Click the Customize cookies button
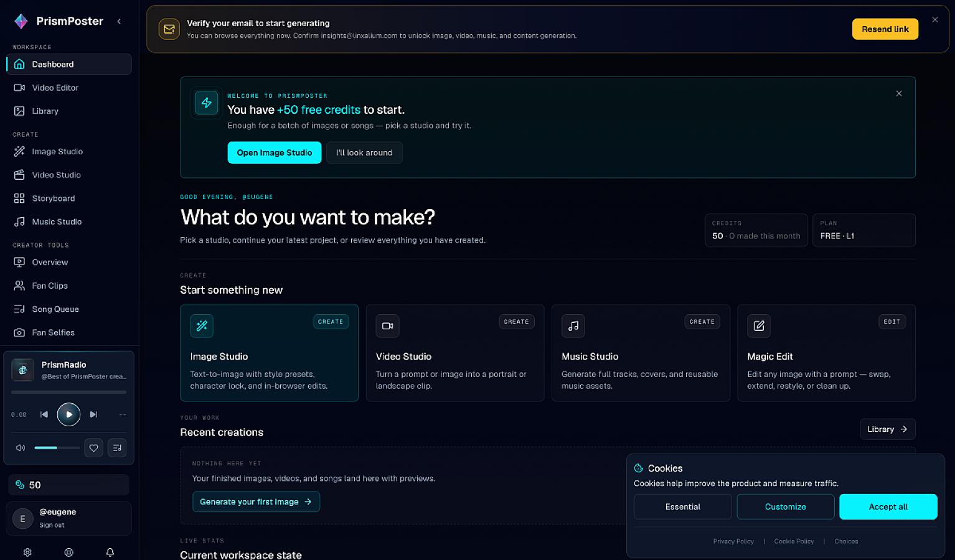The width and height of the screenshot is (955, 560). point(786,507)
